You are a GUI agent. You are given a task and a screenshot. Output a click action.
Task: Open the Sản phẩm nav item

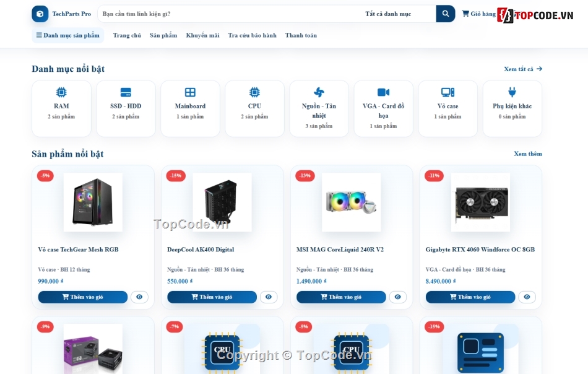163,35
